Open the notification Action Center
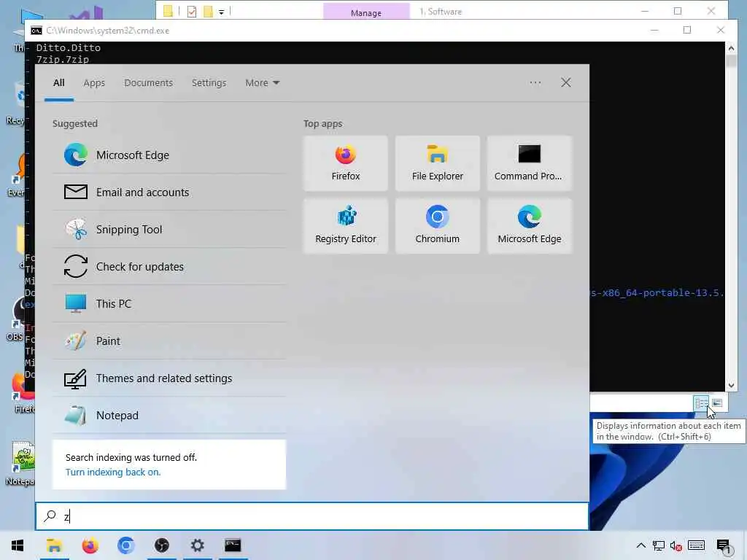Screen dimensions: 747x560 click(x=724, y=545)
